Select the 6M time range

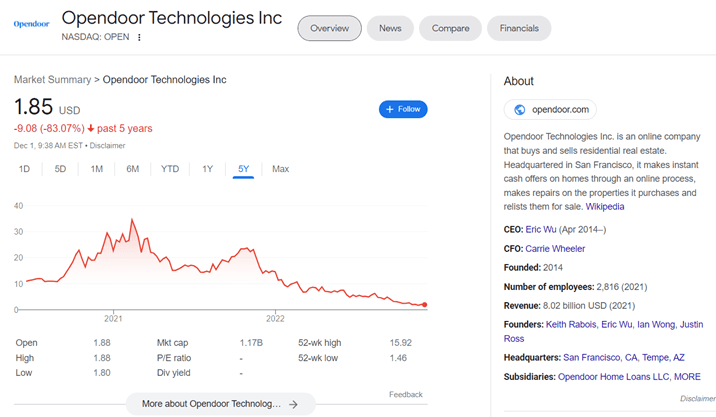pyautogui.click(x=133, y=169)
